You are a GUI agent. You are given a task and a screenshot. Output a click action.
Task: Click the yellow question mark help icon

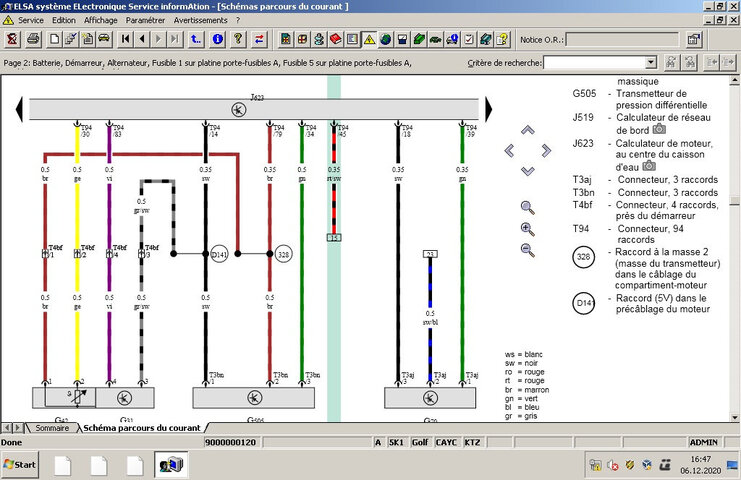(x=238, y=39)
